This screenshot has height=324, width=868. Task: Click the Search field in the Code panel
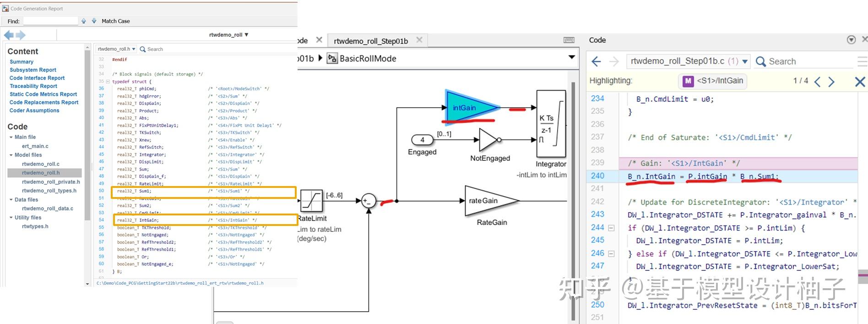pyautogui.click(x=804, y=61)
